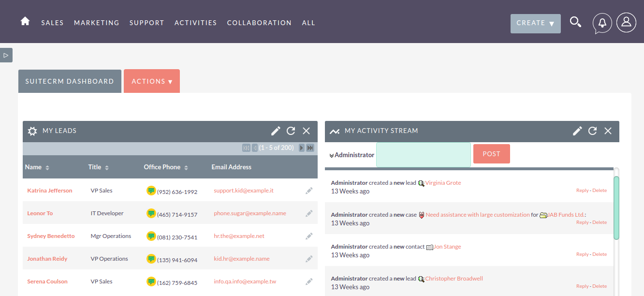The height and width of the screenshot is (296, 644).
Task: Open the Activities menu
Action: (x=196, y=23)
